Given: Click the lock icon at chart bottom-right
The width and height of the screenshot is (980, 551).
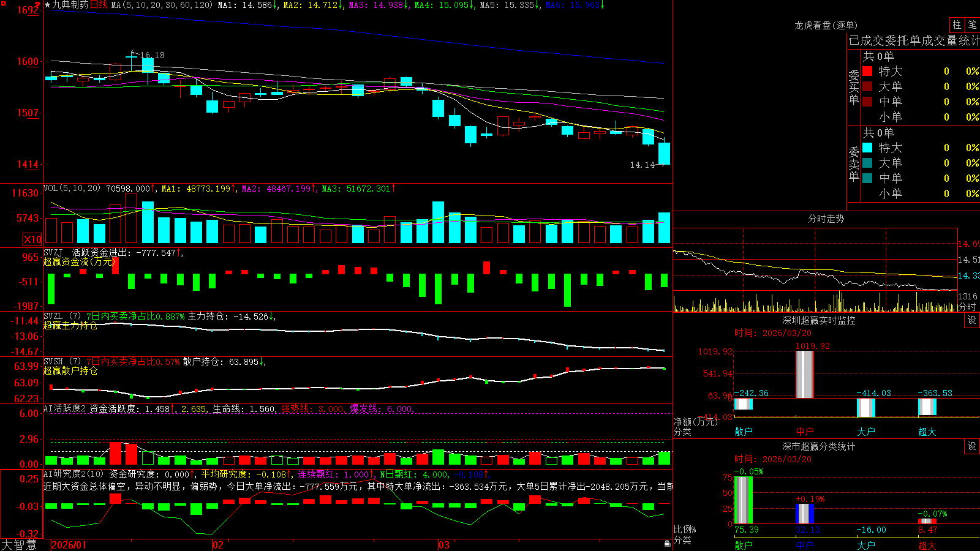Looking at the screenshot, I should (x=667, y=543).
